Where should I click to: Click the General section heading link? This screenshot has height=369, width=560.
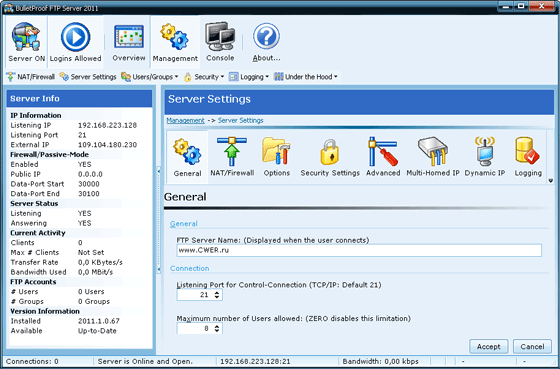pos(184,224)
